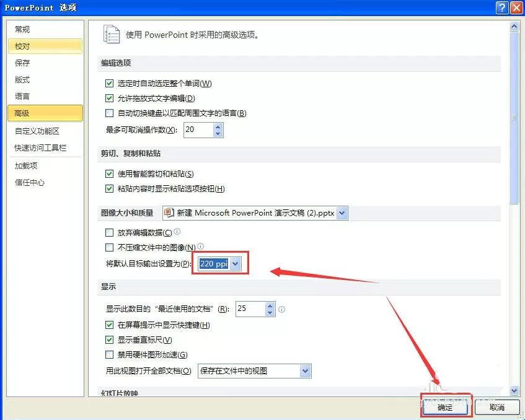
Task: Toggle 允许拖放式文字编辑 checkbox
Action: (x=109, y=98)
